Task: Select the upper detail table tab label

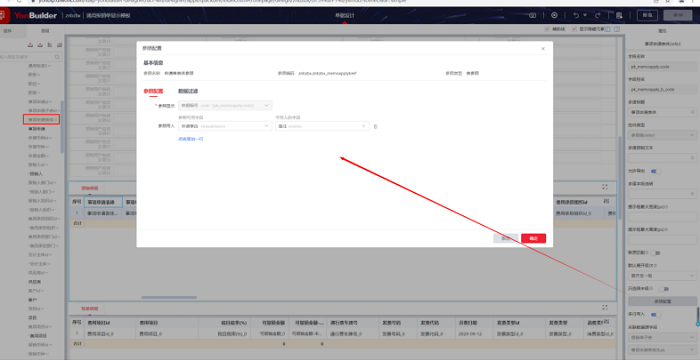Action: click(90, 187)
